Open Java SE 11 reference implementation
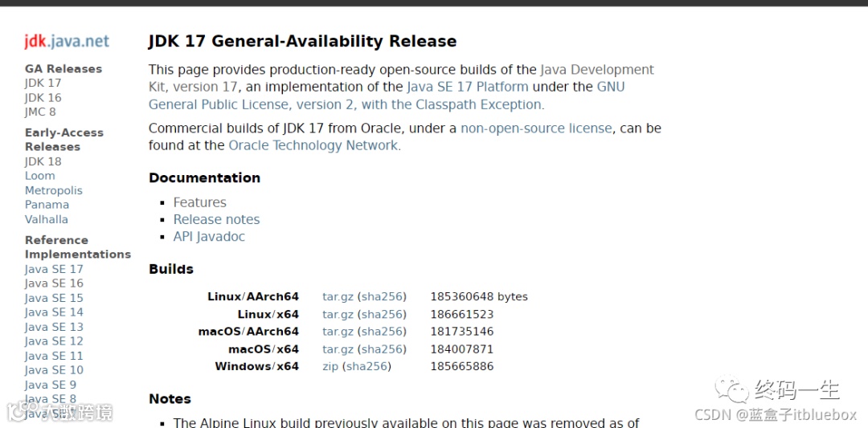Screen dimensions: 868x428 54,356
